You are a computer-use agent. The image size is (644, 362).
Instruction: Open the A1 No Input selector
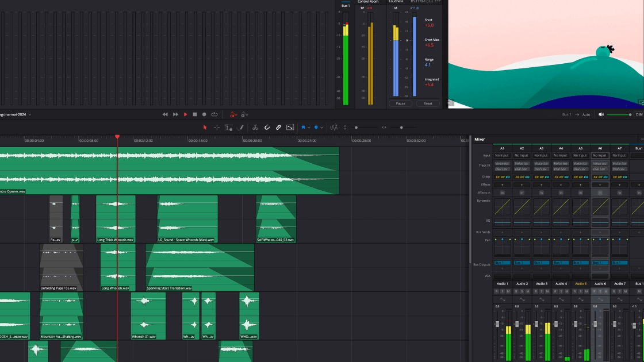pos(502,156)
